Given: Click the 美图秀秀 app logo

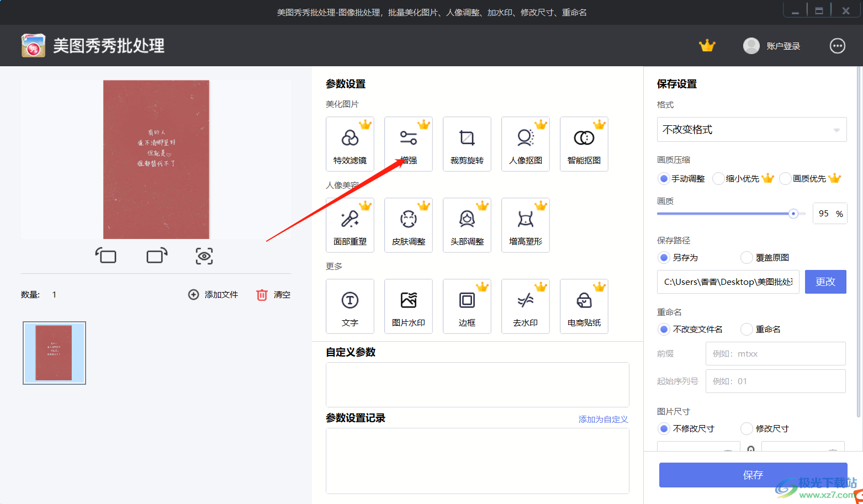Looking at the screenshot, I should (33, 45).
